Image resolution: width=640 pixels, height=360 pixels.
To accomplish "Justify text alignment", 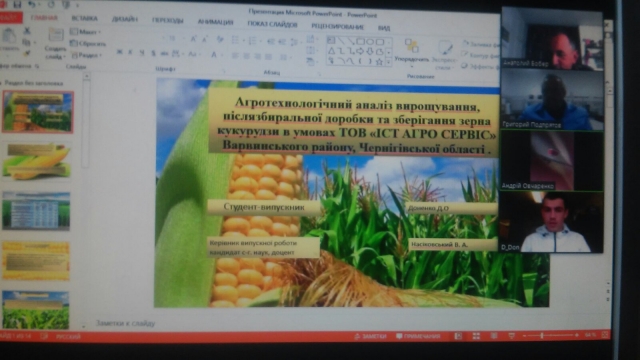I will click(x=268, y=57).
